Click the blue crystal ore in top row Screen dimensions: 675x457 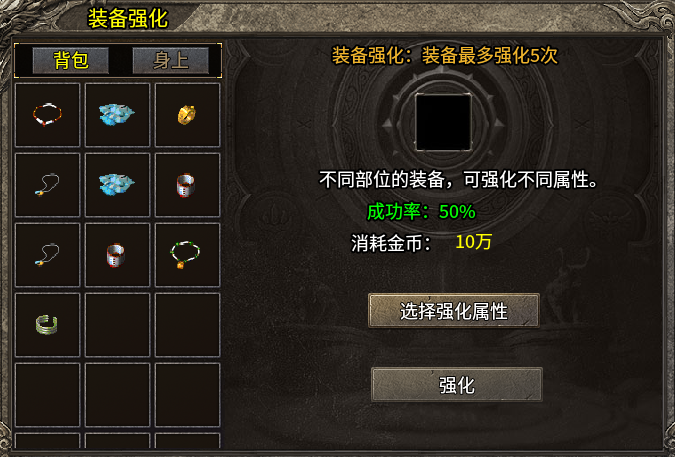pos(117,115)
